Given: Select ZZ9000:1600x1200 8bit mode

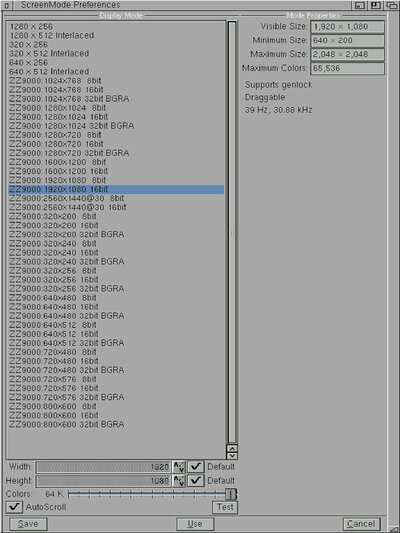Looking at the screenshot, I should pos(116,162).
